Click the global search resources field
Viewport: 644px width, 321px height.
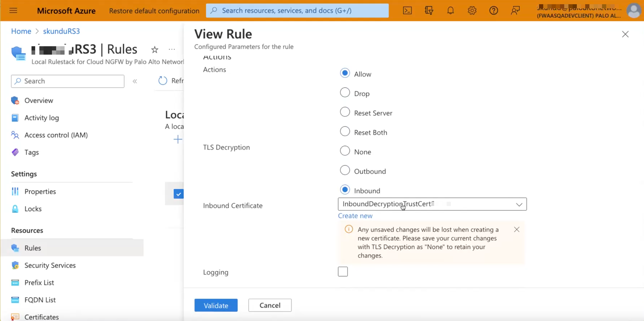(297, 11)
